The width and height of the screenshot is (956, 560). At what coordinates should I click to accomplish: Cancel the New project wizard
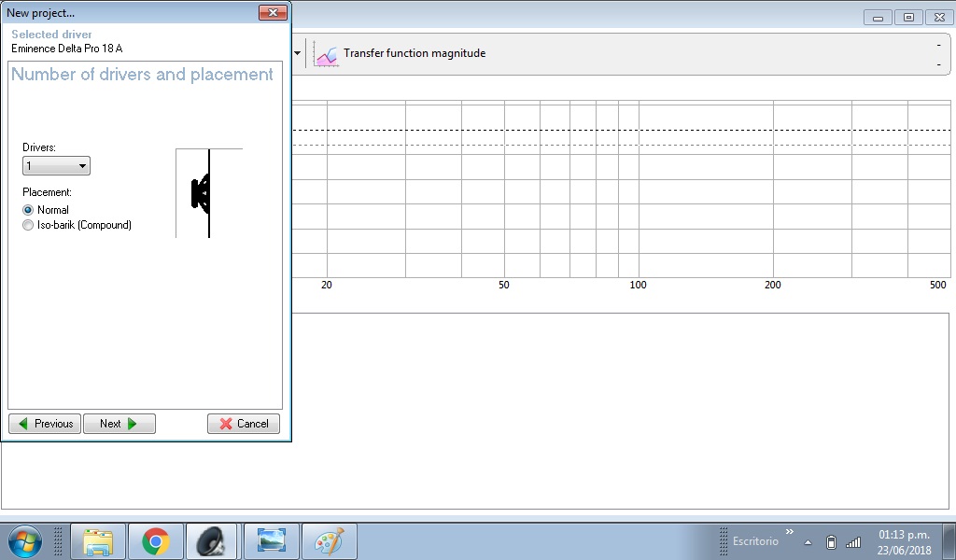244,424
